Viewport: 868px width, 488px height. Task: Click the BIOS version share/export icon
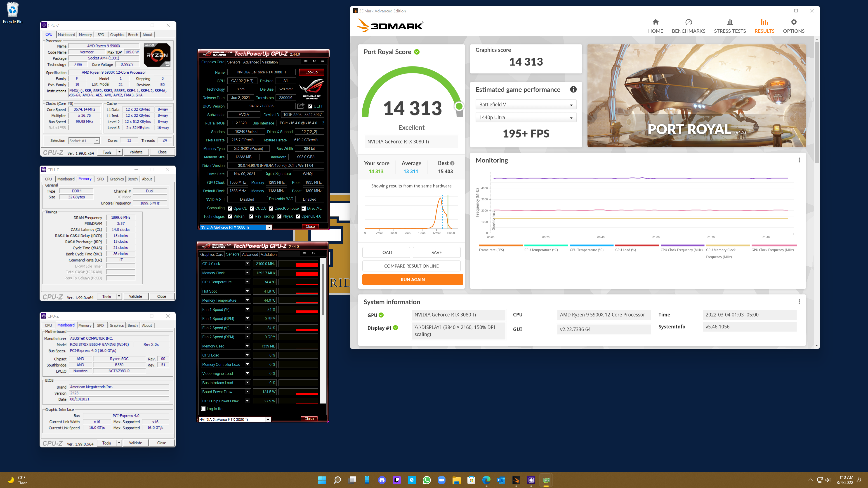tap(301, 106)
